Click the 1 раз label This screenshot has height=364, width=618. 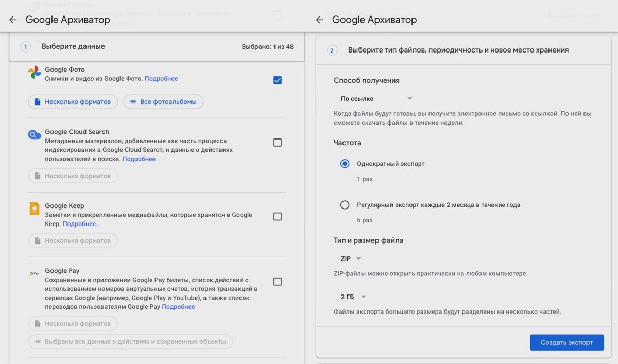(365, 179)
